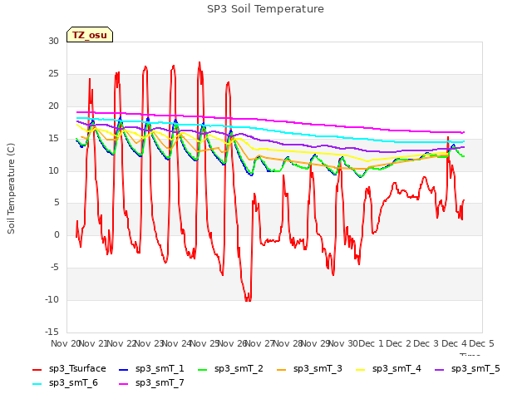Click the magenta sp3_smT_7 legend swatch
Image resolution: width=532 pixels, height=399 pixels.
(x=124, y=384)
